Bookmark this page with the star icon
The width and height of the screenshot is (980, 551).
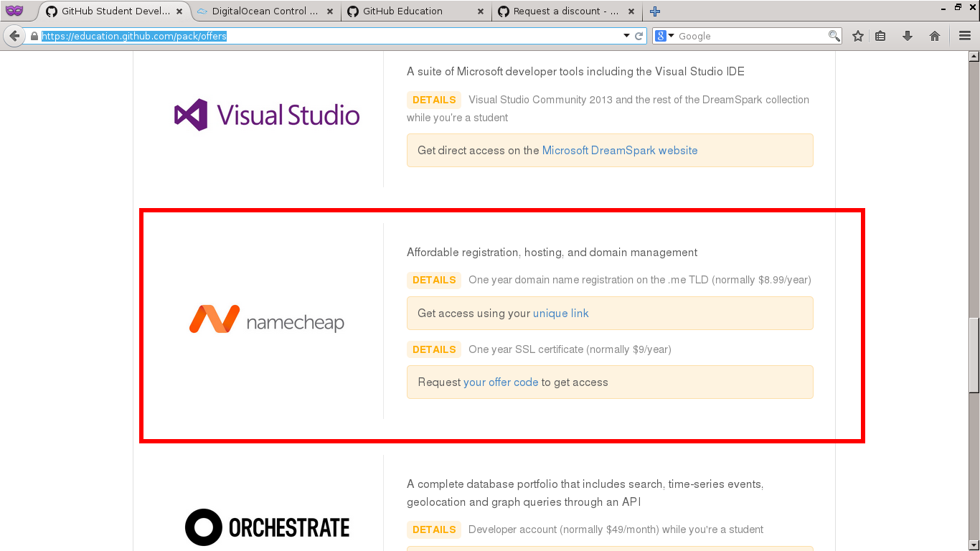[857, 36]
